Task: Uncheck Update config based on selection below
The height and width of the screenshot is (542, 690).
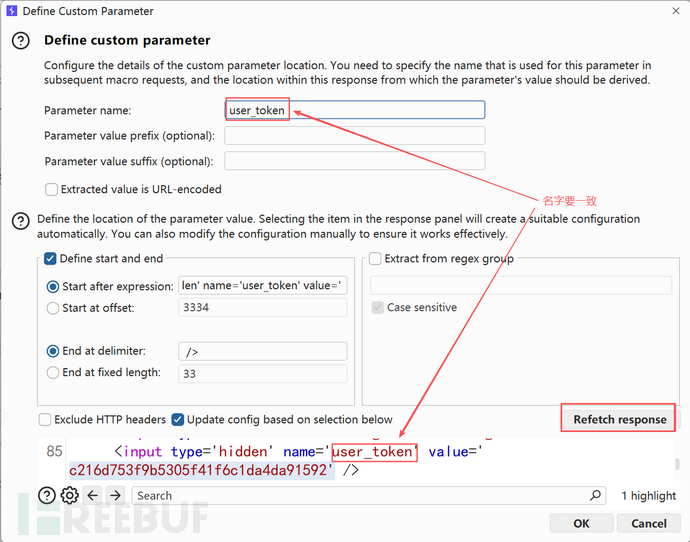Action: 178,420
